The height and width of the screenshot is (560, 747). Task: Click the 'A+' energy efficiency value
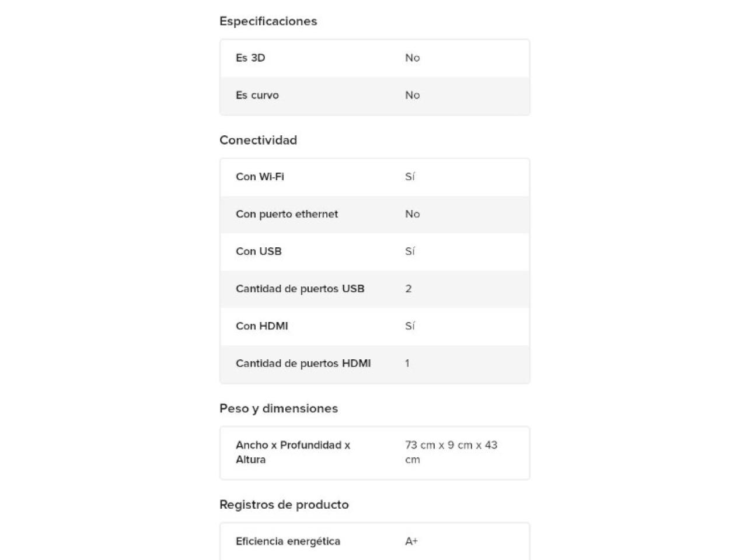click(411, 541)
